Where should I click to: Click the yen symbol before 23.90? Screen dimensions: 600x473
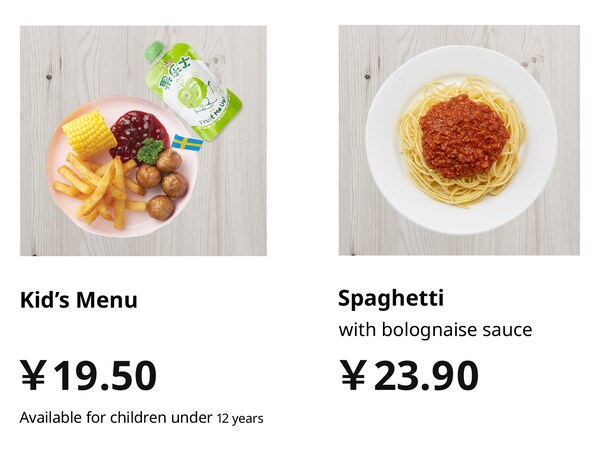point(354,375)
